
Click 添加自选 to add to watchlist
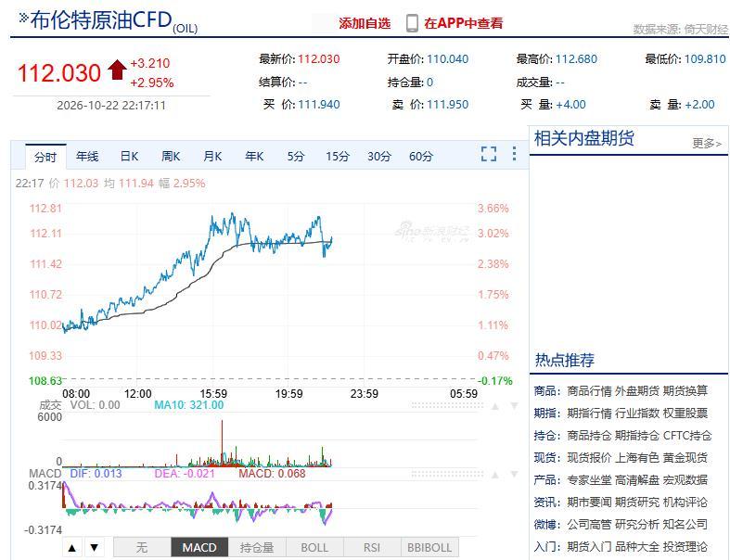pos(365,23)
